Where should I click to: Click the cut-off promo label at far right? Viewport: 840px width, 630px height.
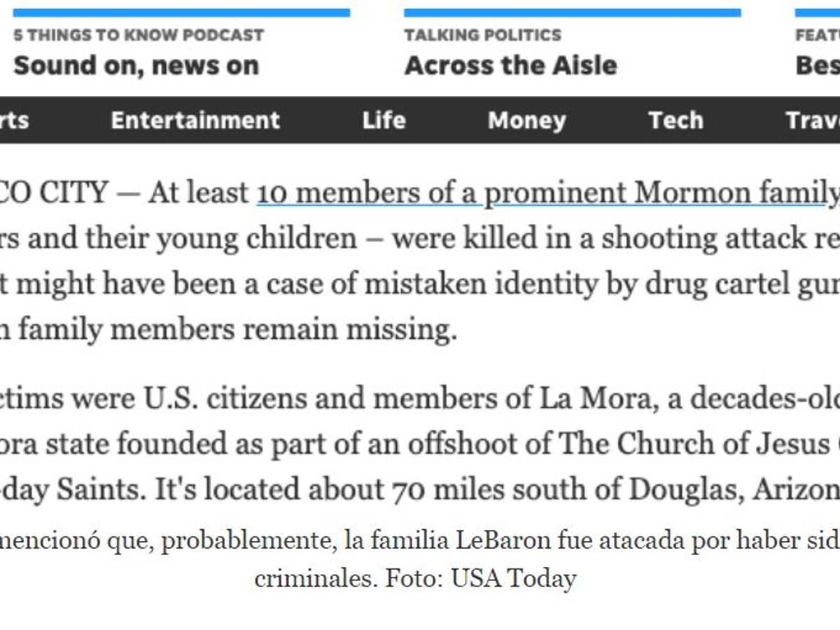pos(818,35)
